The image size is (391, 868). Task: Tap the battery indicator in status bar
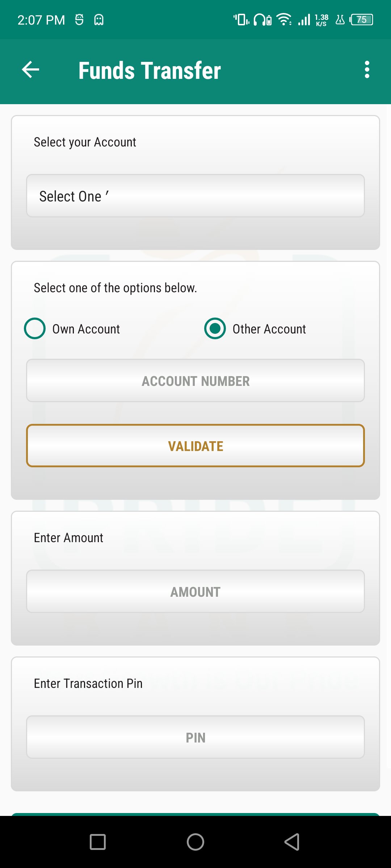coord(361,20)
